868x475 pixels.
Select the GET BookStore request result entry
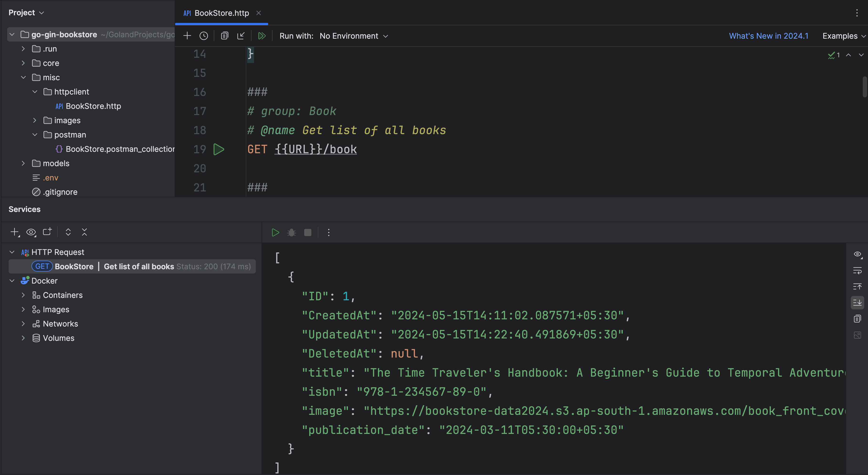tap(131, 266)
